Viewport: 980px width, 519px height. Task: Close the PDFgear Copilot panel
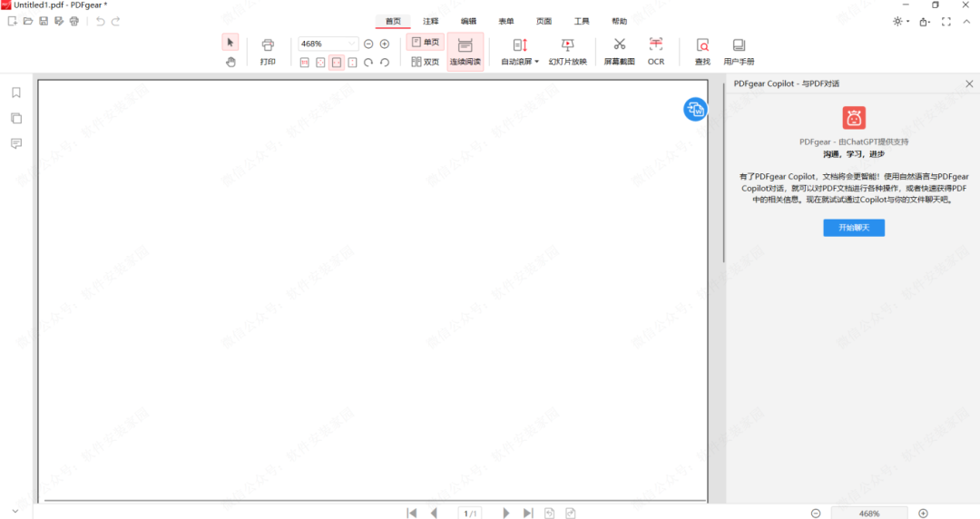point(969,83)
